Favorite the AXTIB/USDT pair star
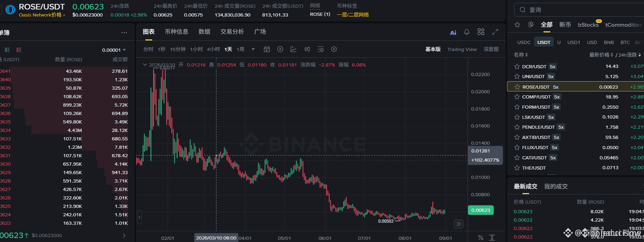This screenshot has width=644, height=242. pyautogui.click(x=517, y=137)
